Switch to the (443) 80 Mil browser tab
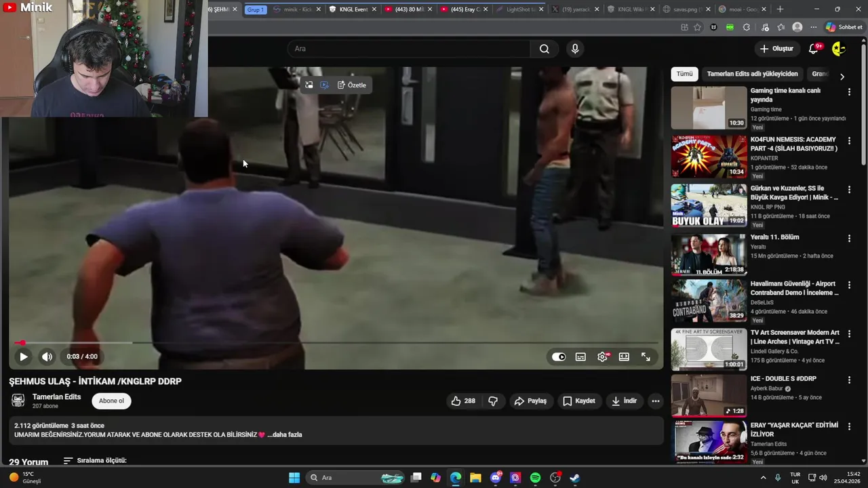The height and width of the screenshot is (488, 868). click(x=408, y=9)
